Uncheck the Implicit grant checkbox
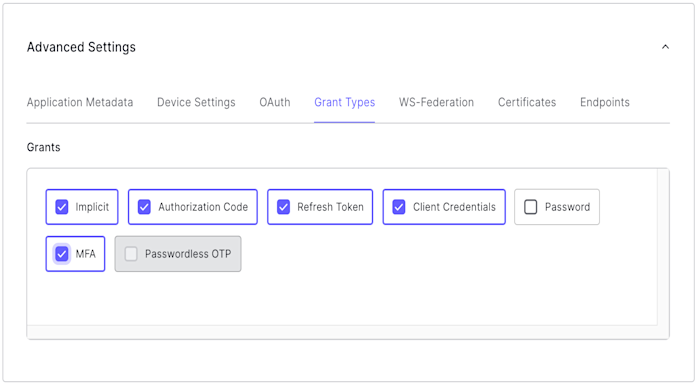The image size is (698, 387). point(62,207)
